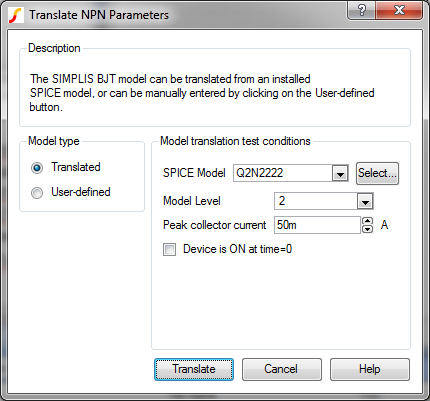Enable Device is ON at time=0
The image size is (430, 401).
(x=169, y=249)
